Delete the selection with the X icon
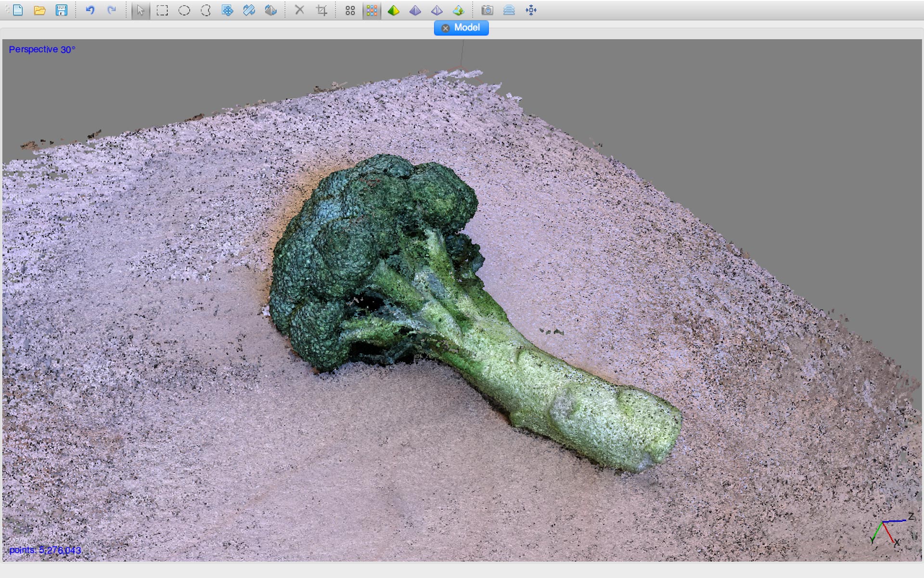 click(299, 10)
